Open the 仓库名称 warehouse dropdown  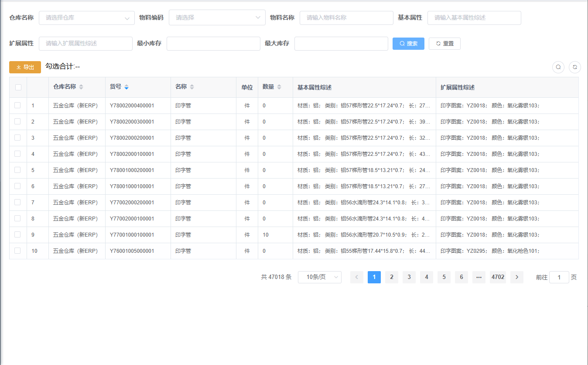tap(86, 18)
